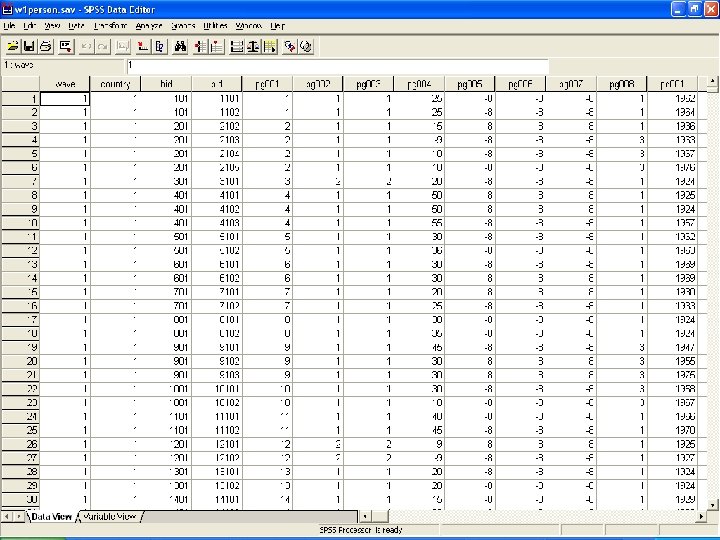Open the Dialog Recall toolbar button

coord(66,46)
